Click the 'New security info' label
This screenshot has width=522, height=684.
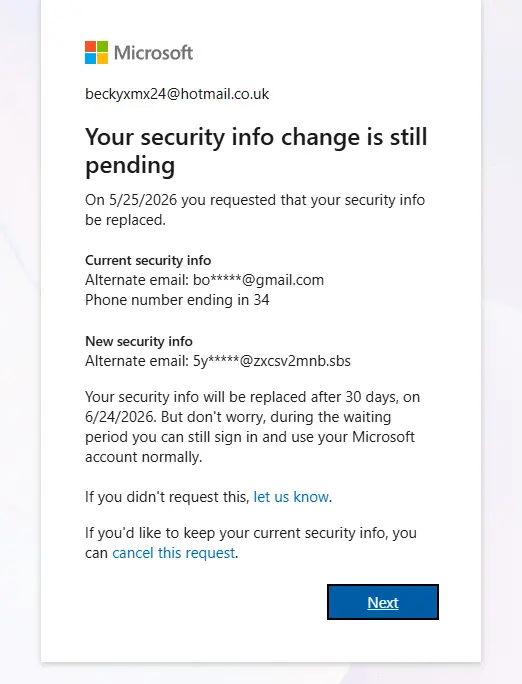[139, 341]
